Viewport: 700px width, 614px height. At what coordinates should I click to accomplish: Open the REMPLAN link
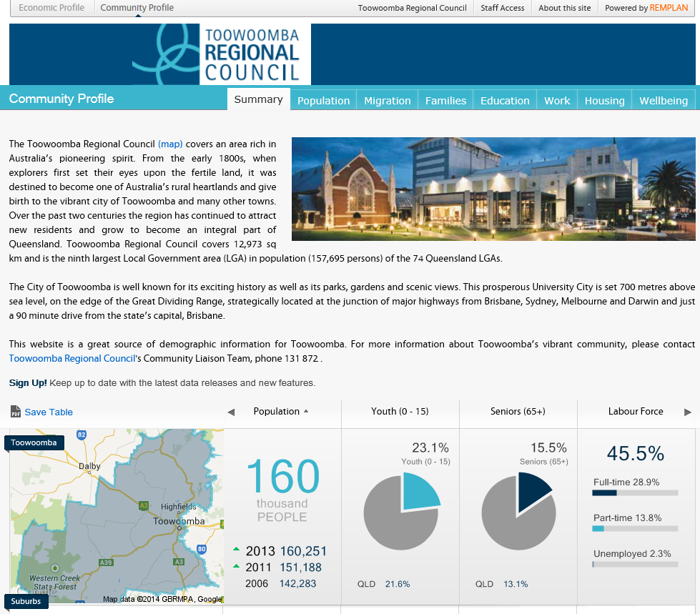[669, 8]
